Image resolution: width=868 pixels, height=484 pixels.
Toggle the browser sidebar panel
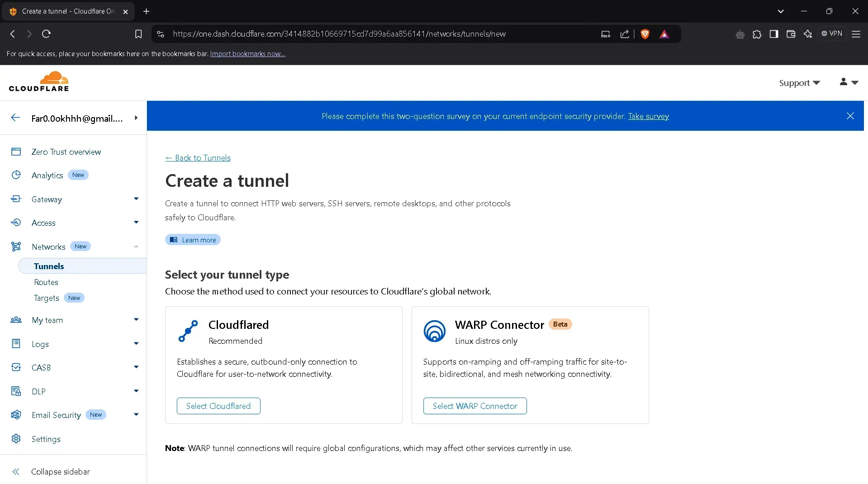coord(774,34)
